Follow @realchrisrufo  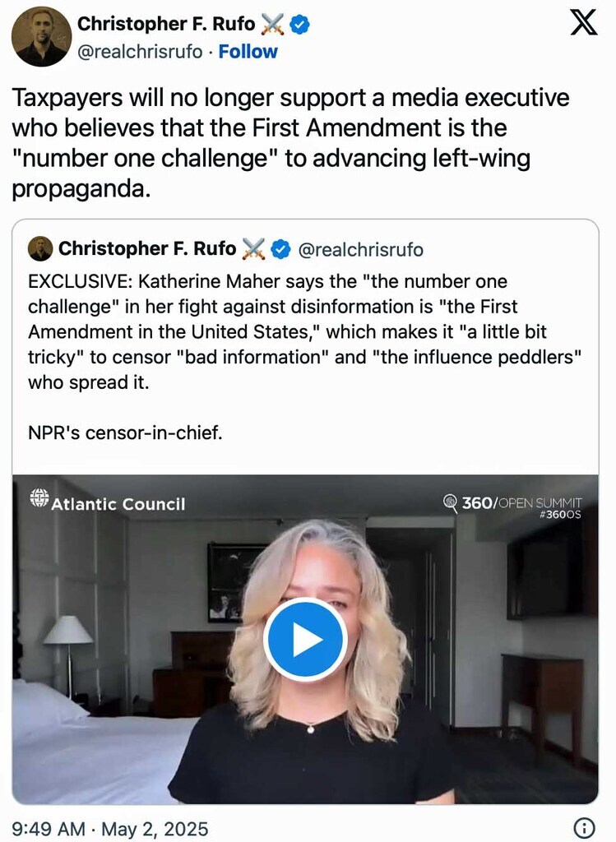click(248, 51)
